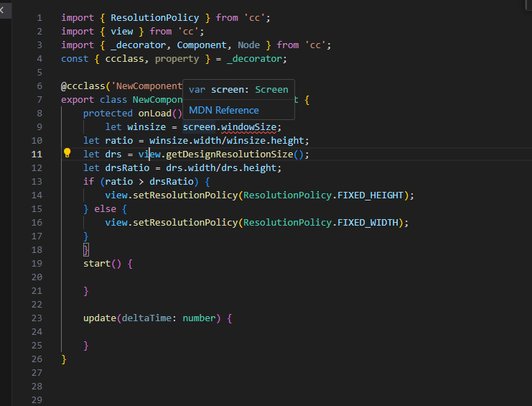Click 'Component' in the line 3 import
Viewport: 532px width, 406px height.
click(202, 45)
